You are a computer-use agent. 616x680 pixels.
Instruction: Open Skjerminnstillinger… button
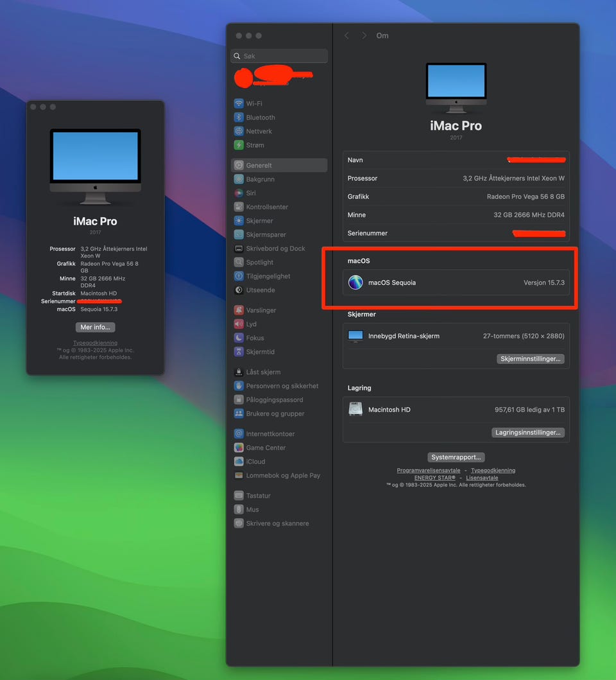pyautogui.click(x=530, y=359)
